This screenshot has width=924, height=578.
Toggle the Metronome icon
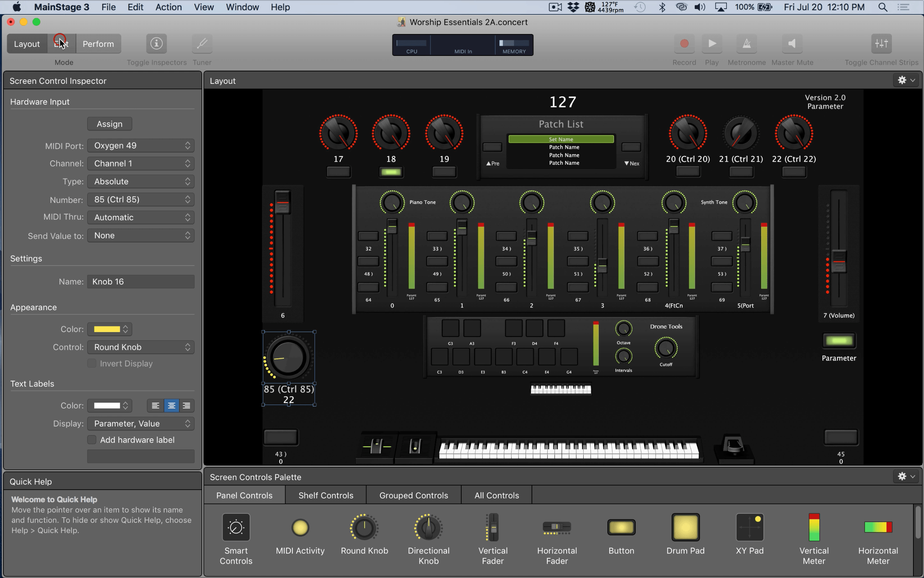point(746,43)
